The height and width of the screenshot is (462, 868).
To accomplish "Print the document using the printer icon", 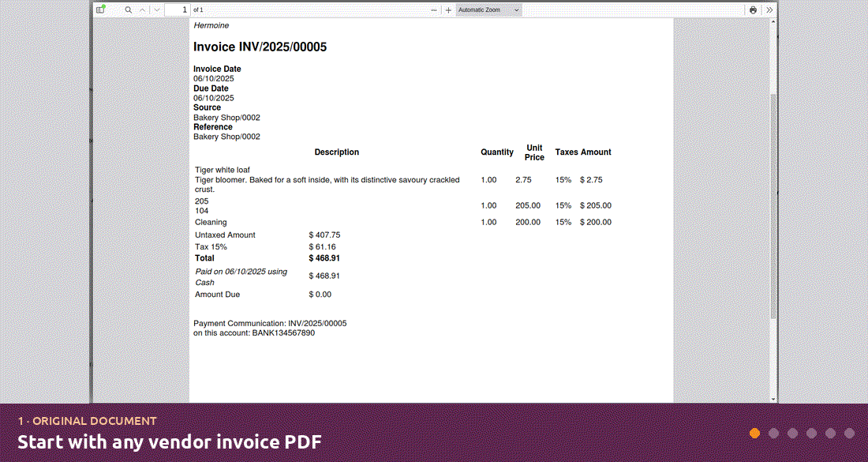I will coord(753,10).
